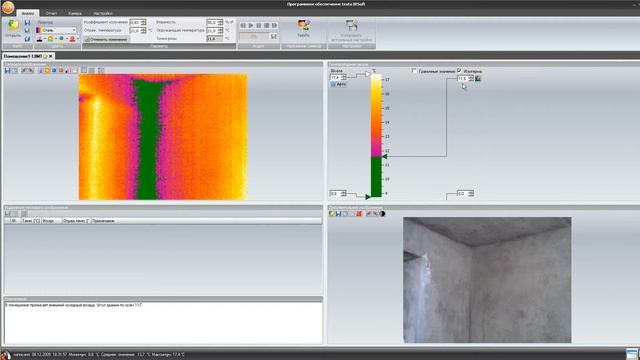Click the icon at status bar's right end

tap(632, 354)
